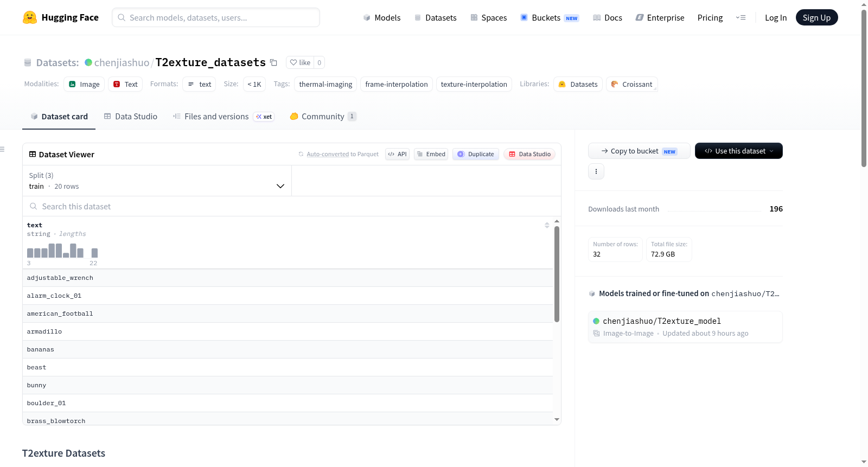Screen dimensions: 868x467
Task: Select the armadillo row
Action: click(288, 331)
